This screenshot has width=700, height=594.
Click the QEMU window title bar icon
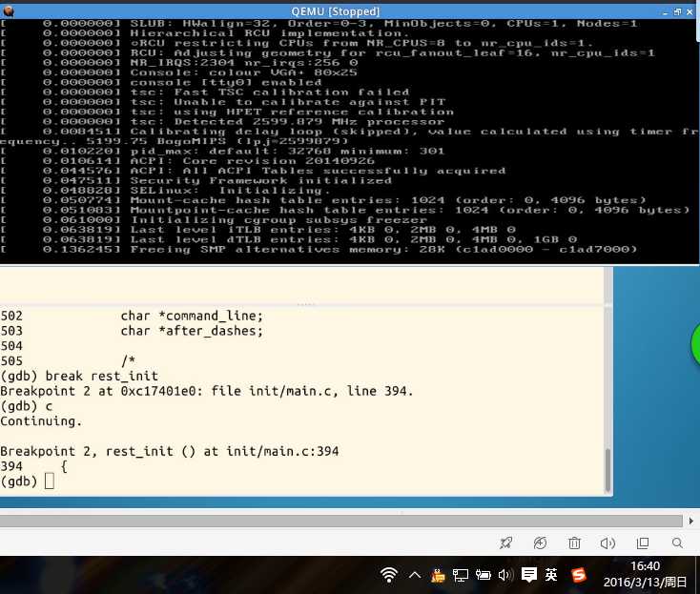click(x=8, y=11)
